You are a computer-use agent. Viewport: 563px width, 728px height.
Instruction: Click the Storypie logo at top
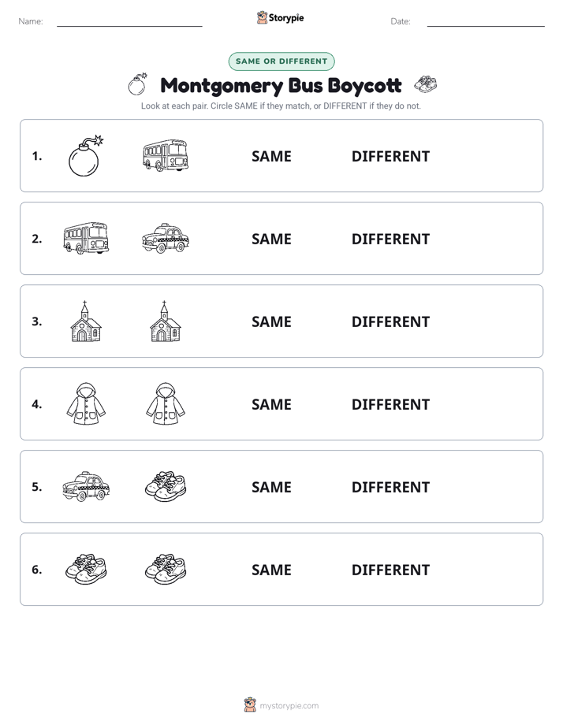[281, 17]
